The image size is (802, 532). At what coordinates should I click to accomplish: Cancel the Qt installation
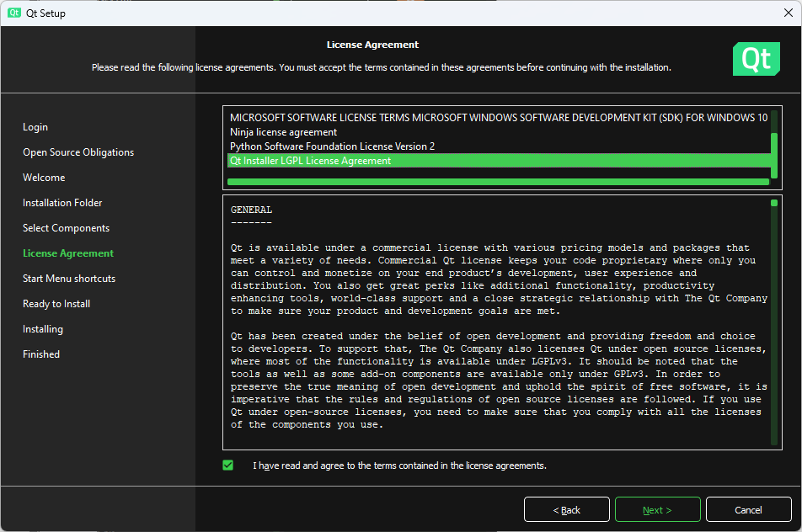click(748, 509)
